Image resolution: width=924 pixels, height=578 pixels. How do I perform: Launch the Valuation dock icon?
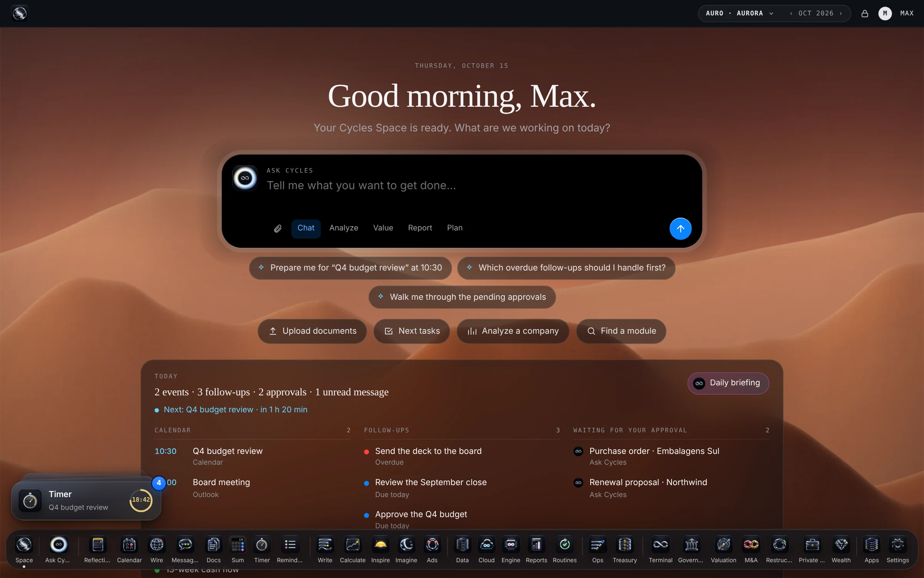point(723,549)
